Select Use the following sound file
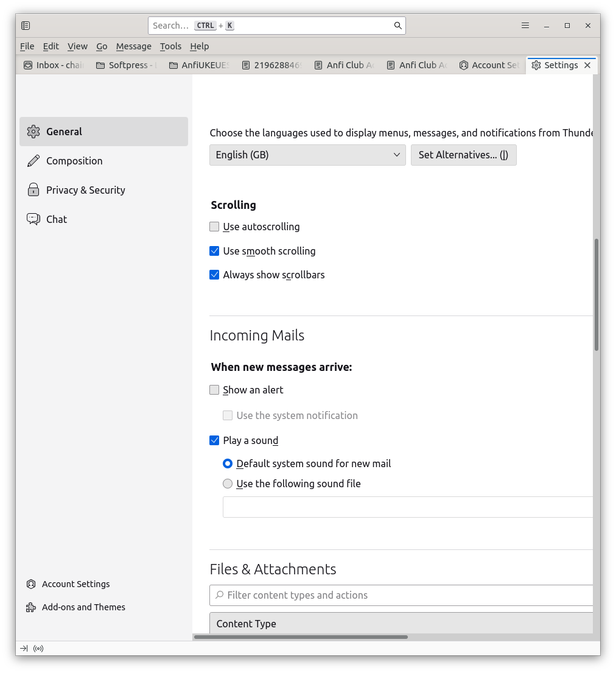The width and height of the screenshot is (616, 673). [x=228, y=484]
